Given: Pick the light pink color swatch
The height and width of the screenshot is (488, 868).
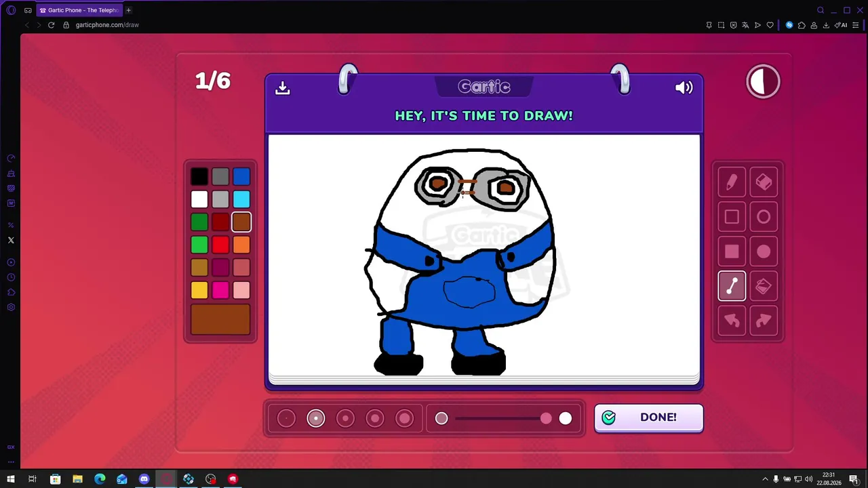Looking at the screenshot, I should click(241, 290).
